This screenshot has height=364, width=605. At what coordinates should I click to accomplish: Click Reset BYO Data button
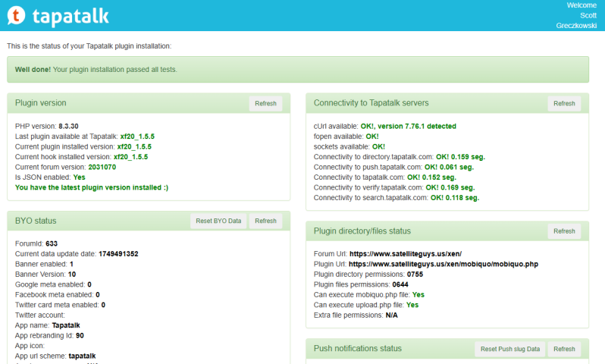point(218,221)
